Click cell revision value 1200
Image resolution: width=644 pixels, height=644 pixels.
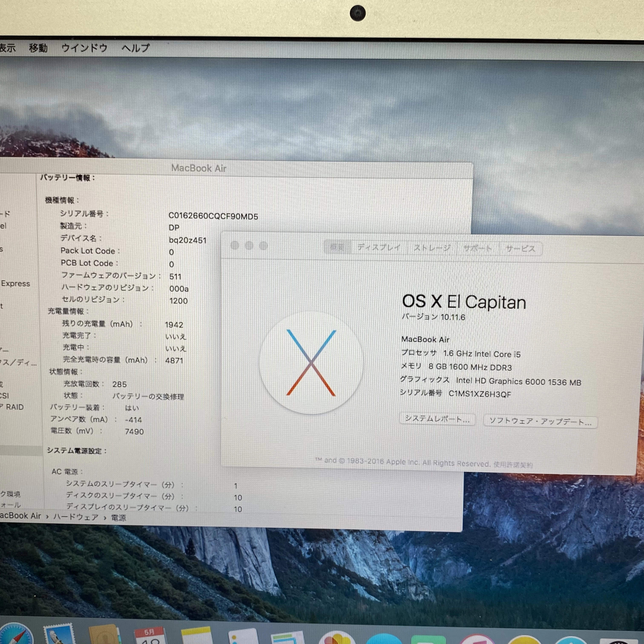[178, 301]
